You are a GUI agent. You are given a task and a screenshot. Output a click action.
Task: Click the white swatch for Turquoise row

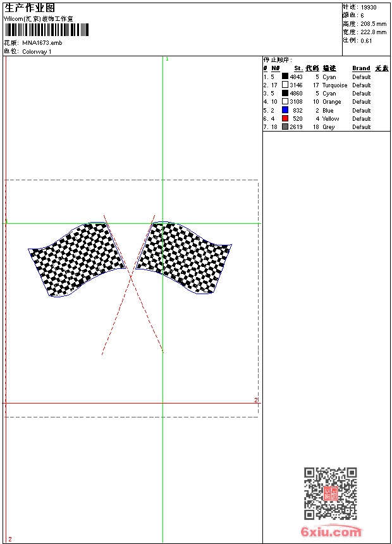tap(285, 85)
